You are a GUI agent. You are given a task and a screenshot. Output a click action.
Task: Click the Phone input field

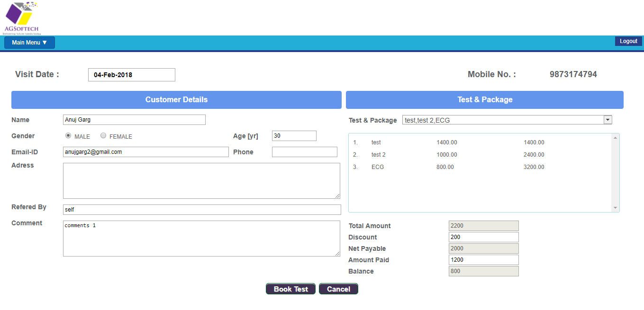[x=304, y=152]
